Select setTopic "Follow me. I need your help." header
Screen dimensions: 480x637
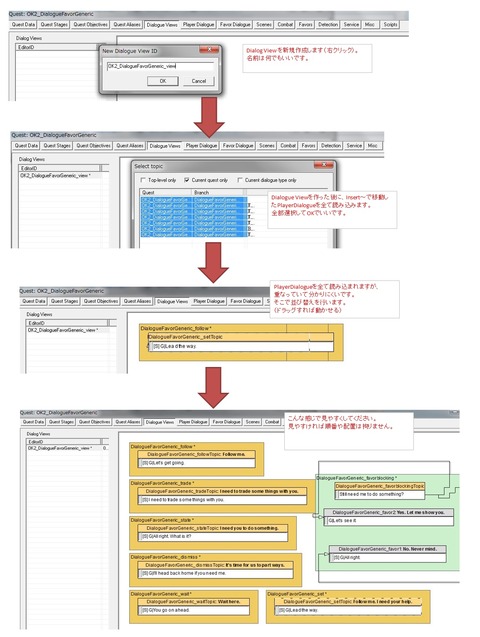pos(348,602)
